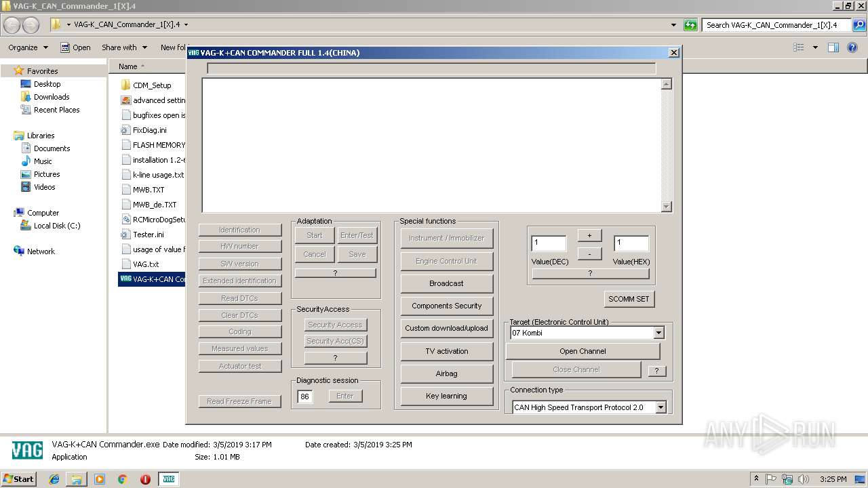Open Videos library
Viewport: 868px width, 488px height.
point(45,187)
